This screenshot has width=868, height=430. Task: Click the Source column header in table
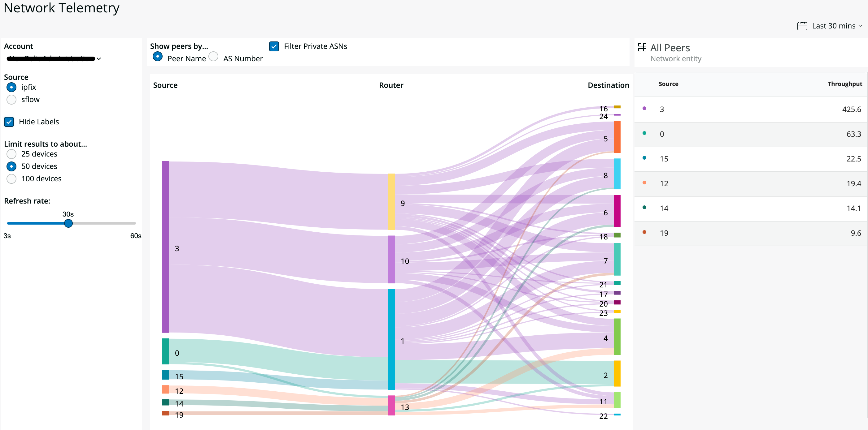pos(668,84)
